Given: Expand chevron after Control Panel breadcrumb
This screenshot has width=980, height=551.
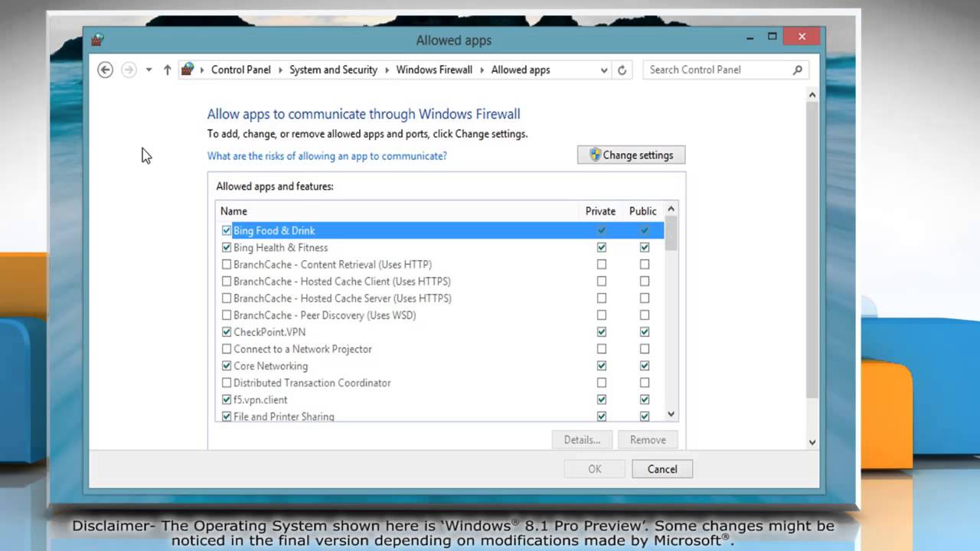Looking at the screenshot, I should (x=280, y=70).
